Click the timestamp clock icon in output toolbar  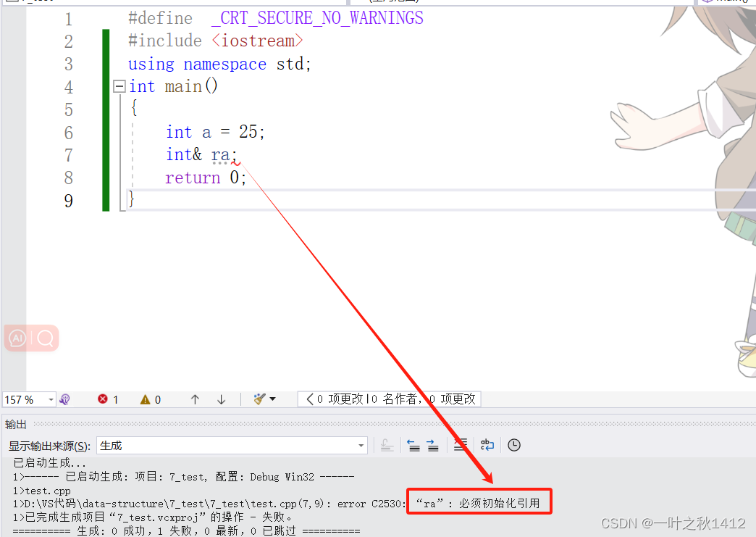[x=513, y=445]
